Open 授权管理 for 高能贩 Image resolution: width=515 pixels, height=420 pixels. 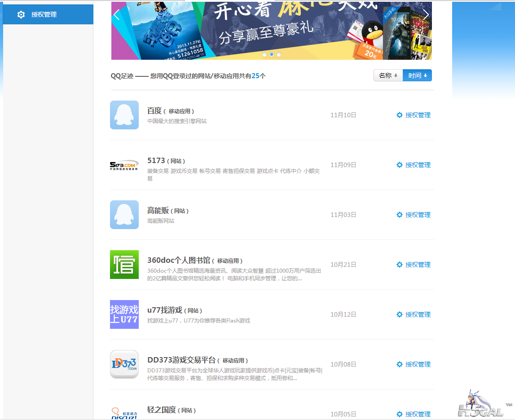click(414, 215)
